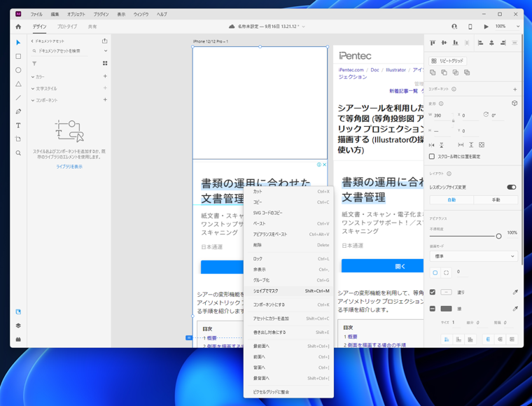Viewport: 532px width, 406px height.
Task: Align horizontal centers icon
Action: point(491,43)
